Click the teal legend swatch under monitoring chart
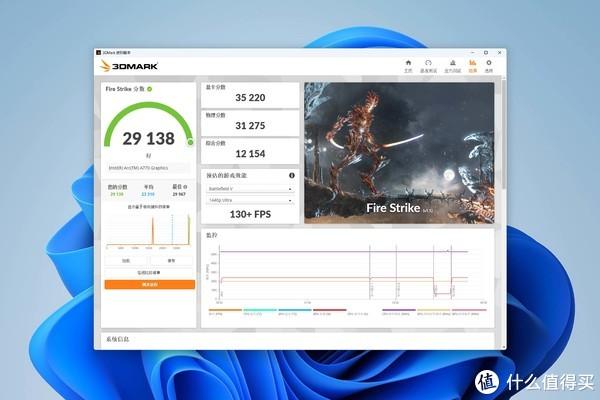This screenshot has height=400, width=600. click(x=260, y=310)
